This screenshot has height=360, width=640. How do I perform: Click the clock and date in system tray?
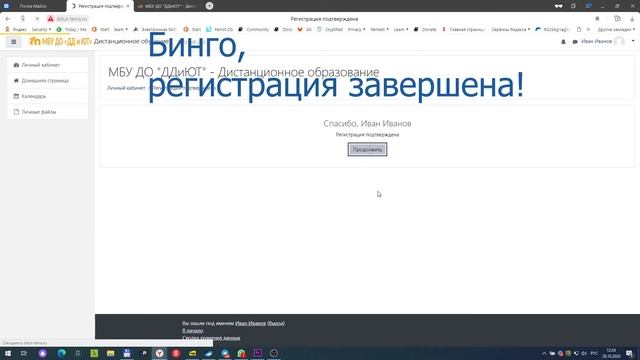point(611,353)
